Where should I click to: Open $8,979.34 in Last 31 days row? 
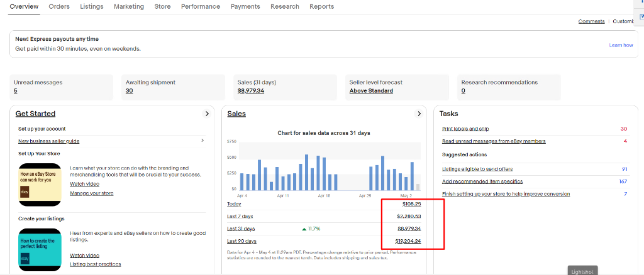(409, 229)
